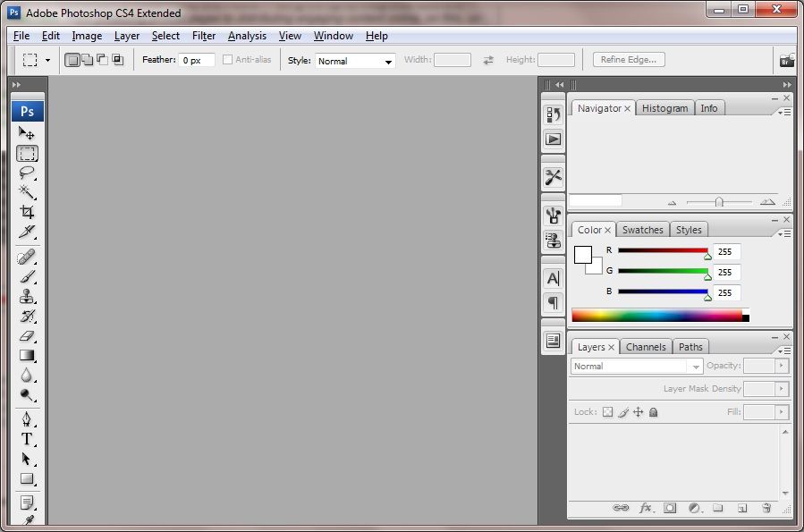This screenshot has height=532, width=804.
Task: Select the Blur tool
Action: pyautogui.click(x=27, y=376)
